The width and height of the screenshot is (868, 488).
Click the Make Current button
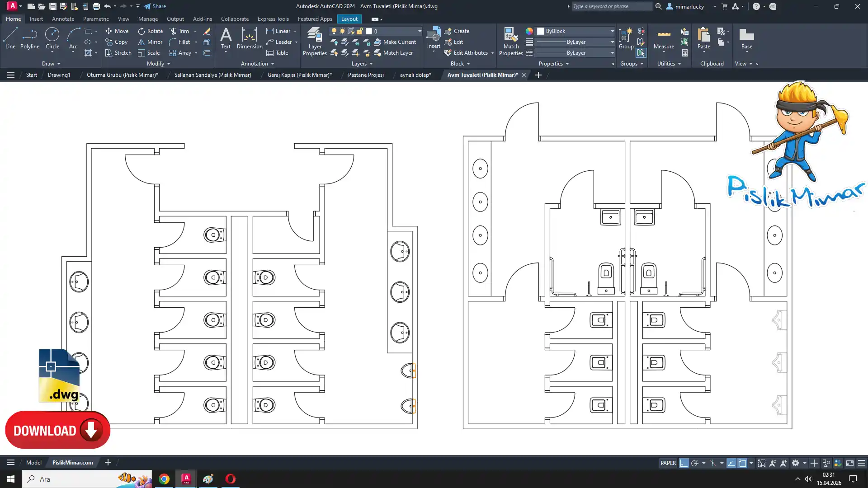pyautogui.click(x=395, y=42)
